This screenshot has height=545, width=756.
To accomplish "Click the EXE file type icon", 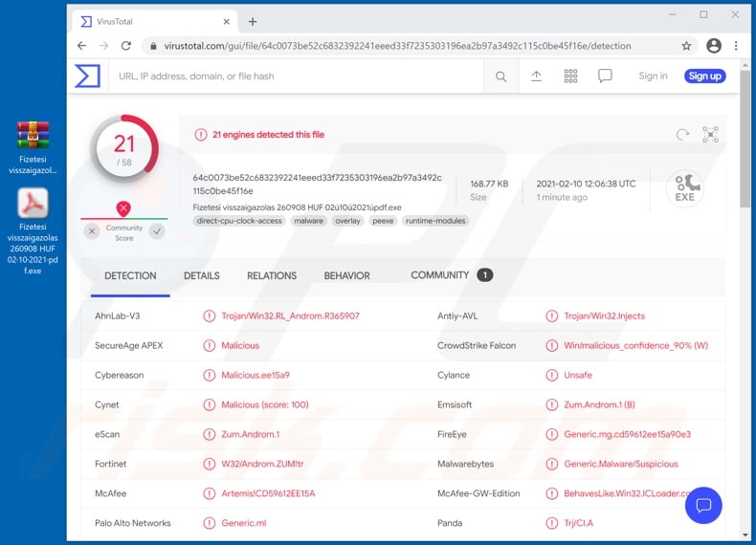I will tap(684, 188).
